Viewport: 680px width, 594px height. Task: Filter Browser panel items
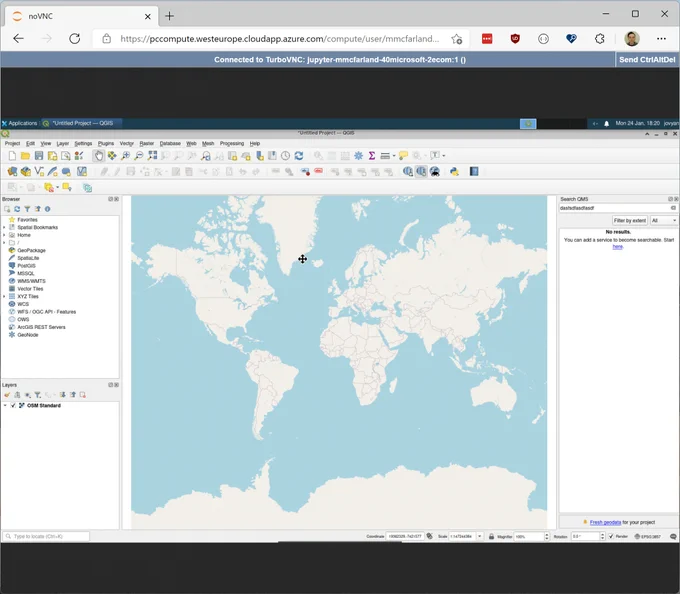27,209
